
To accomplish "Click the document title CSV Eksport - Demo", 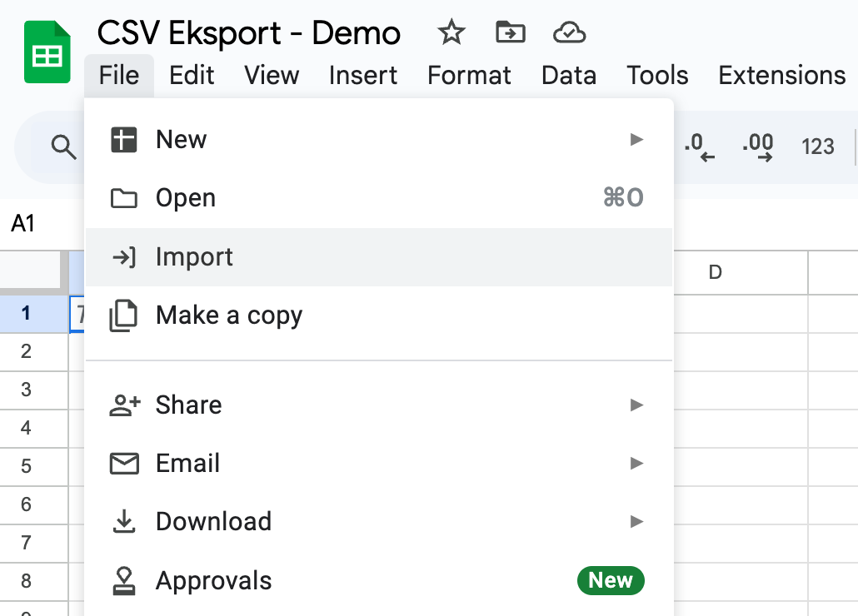I will pos(249,32).
